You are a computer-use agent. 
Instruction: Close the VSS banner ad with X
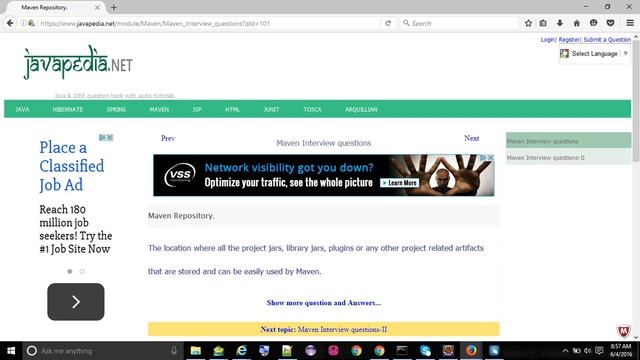coord(491,158)
